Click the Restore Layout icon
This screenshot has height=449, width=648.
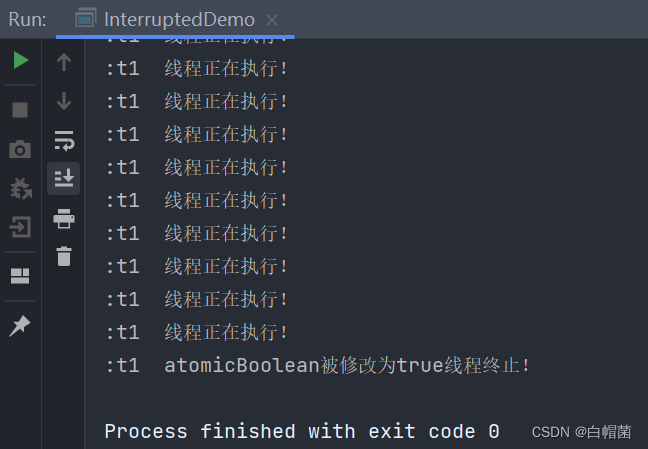click(20, 276)
